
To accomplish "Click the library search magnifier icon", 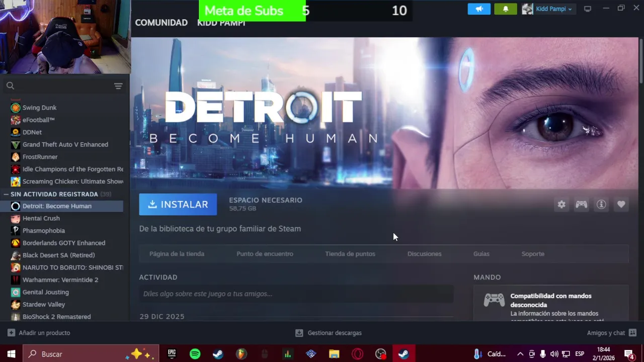I will (10, 86).
